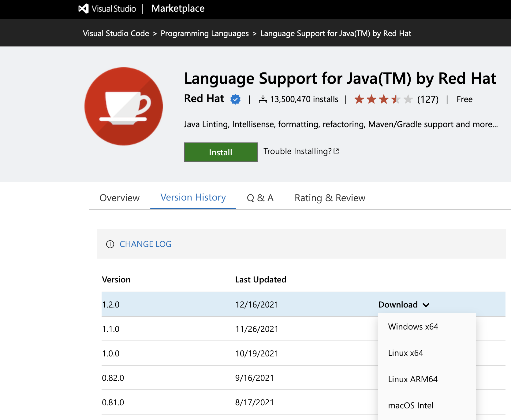Open the CHANGE LOG link
This screenshot has height=420, width=511.
pos(145,244)
